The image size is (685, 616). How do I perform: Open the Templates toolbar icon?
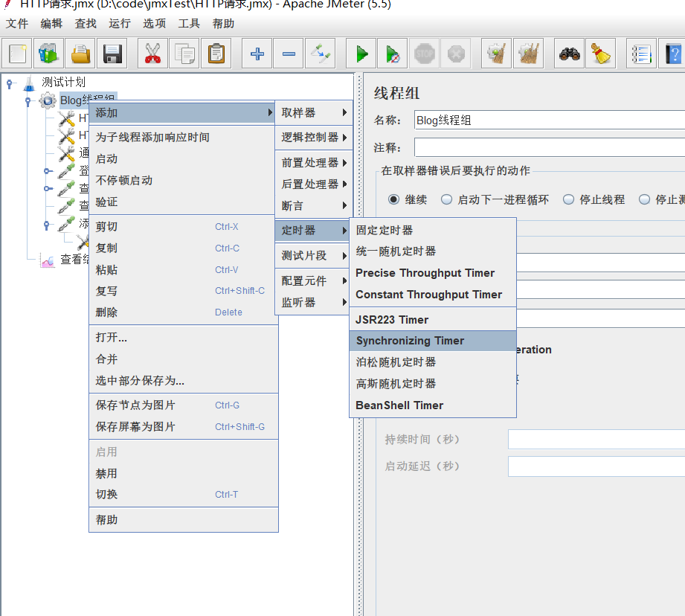click(x=48, y=54)
